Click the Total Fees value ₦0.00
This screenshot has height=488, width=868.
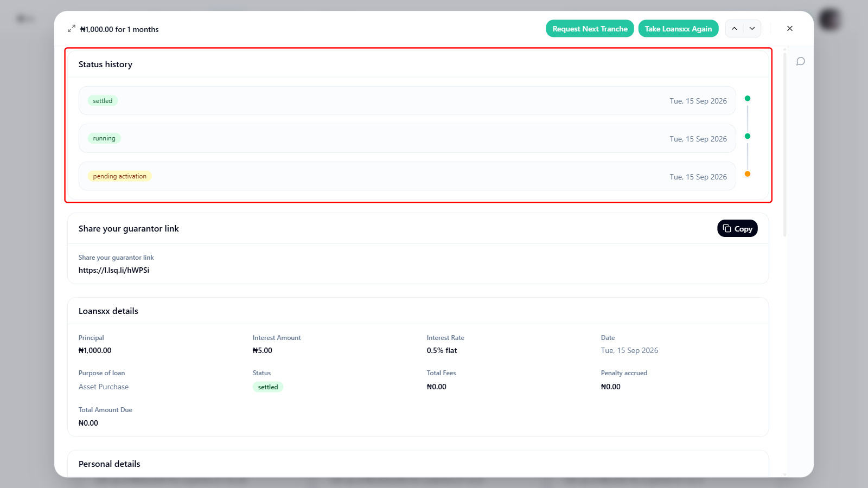click(437, 387)
